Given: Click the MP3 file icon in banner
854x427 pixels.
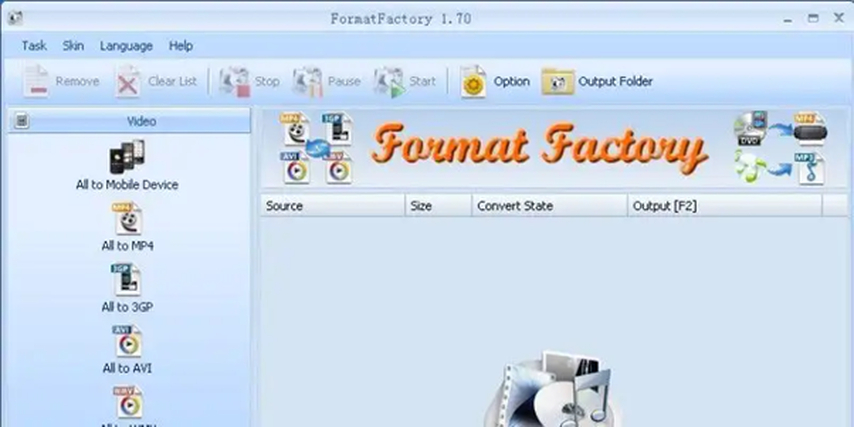Looking at the screenshot, I should tap(810, 168).
